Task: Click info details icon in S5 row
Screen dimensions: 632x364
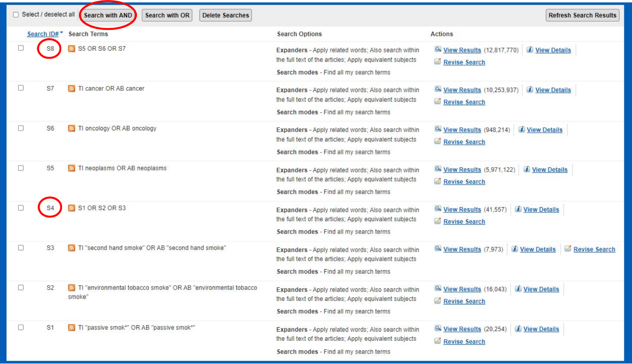Action: pyautogui.click(x=527, y=169)
